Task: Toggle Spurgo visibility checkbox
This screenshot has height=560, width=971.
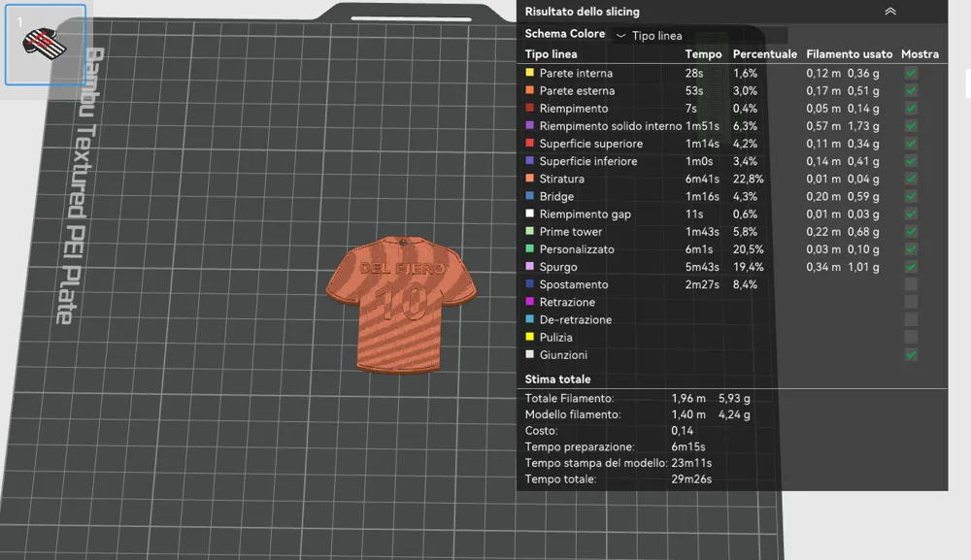Action: pos(911,267)
